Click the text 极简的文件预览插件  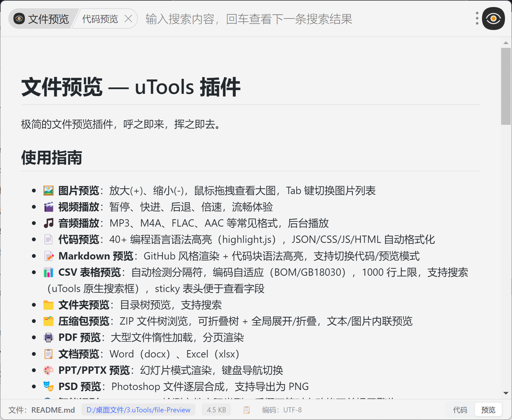[x=67, y=124]
